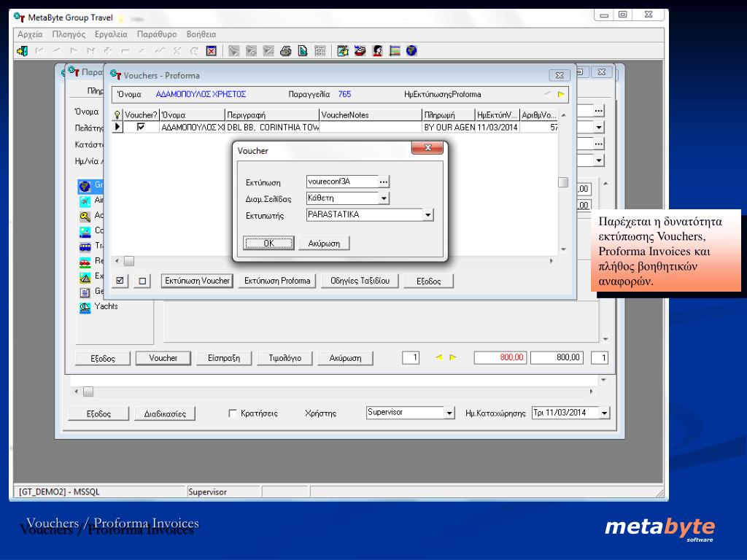Open the second right-side dropdown arrow behind Vouchers
Screen dimensions: 747x560
[x=599, y=160]
